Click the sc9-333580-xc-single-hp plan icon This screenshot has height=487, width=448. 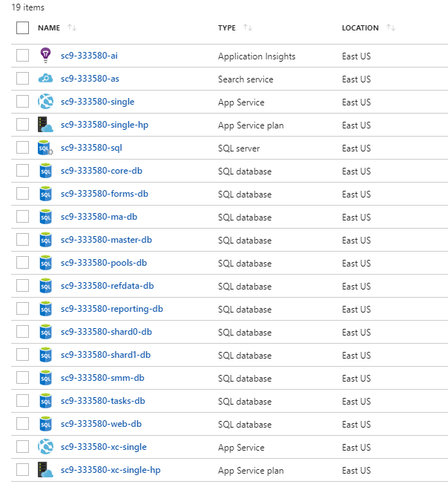[x=45, y=470]
